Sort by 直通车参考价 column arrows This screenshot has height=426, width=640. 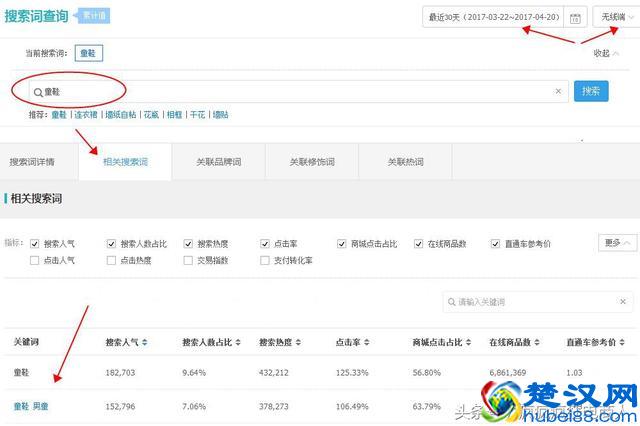point(622,342)
